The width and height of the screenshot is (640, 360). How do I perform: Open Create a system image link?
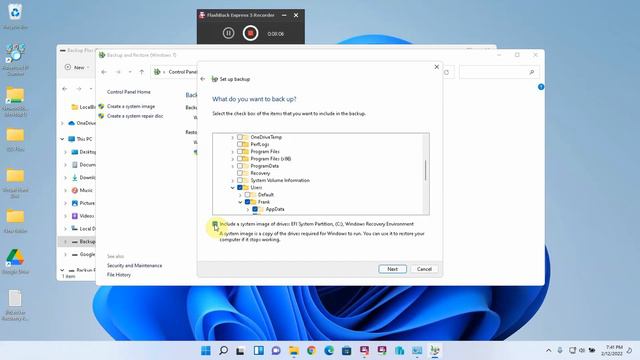[x=131, y=106]
